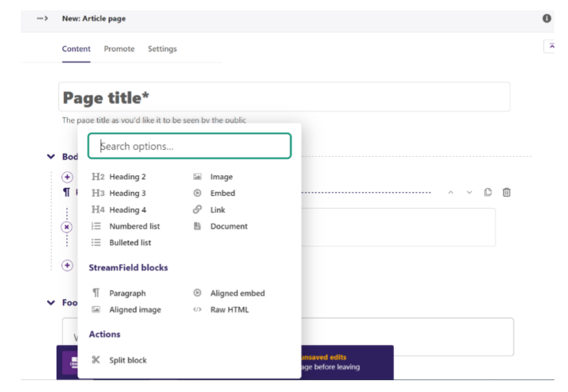
Task: Move the block up with arrow
Action: 451,192
